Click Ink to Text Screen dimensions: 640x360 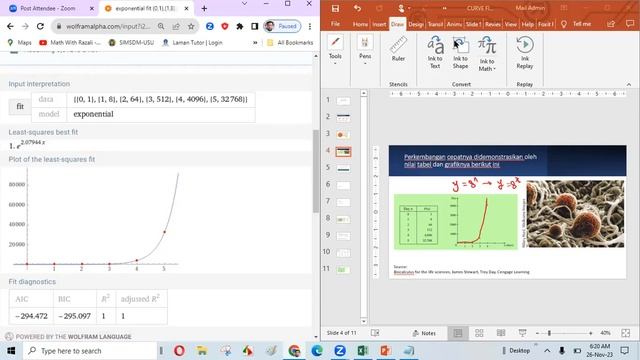(435, 52)
